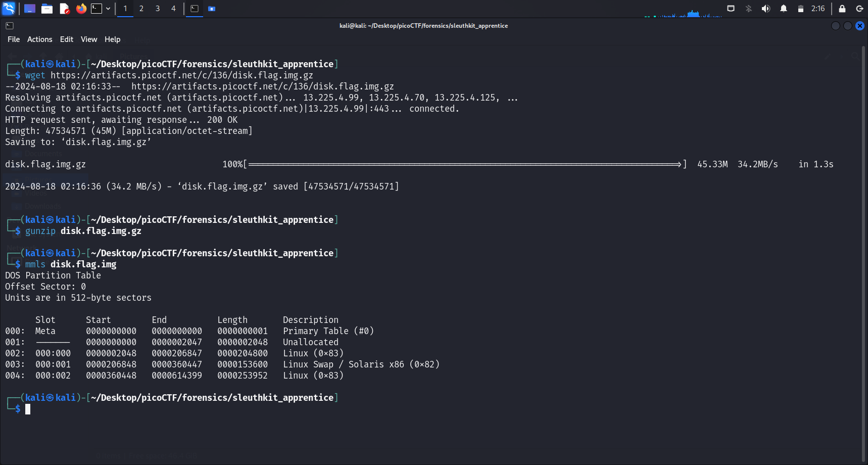This screenshot has height=465, width=868.
Task: Open the Kali applications menu
Action: tap(9, 9)
